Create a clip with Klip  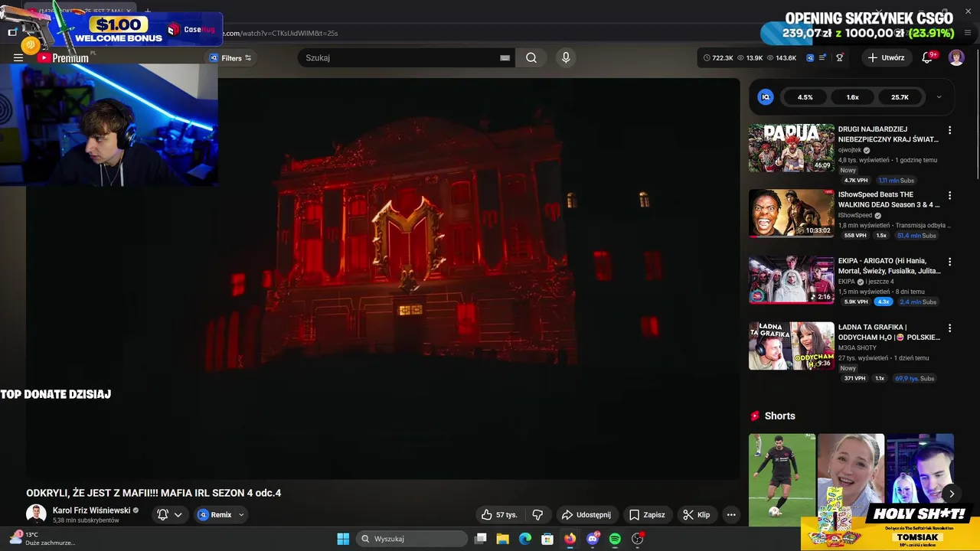pyautogui.click(x=696, y=514)
